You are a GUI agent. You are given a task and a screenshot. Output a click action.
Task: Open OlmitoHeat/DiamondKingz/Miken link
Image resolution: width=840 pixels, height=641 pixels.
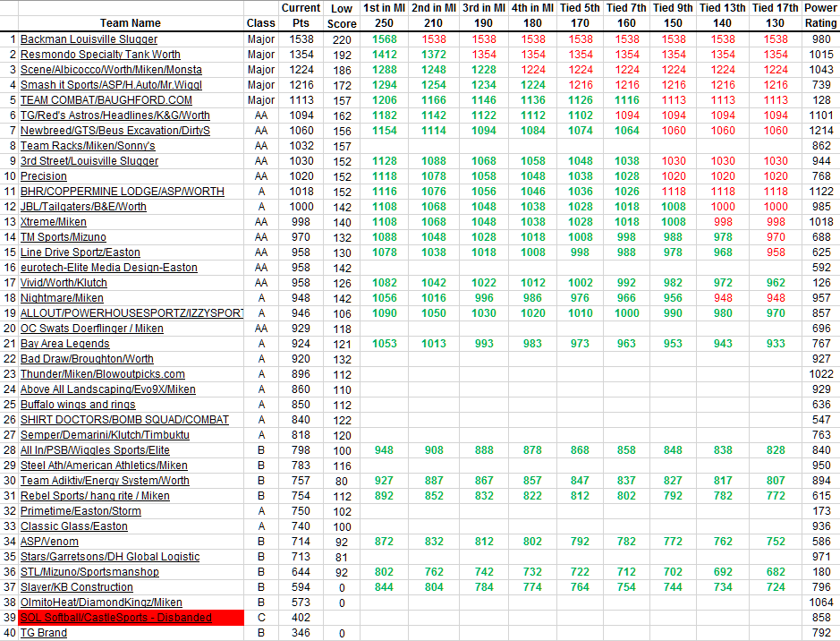[x=101, y=603]
